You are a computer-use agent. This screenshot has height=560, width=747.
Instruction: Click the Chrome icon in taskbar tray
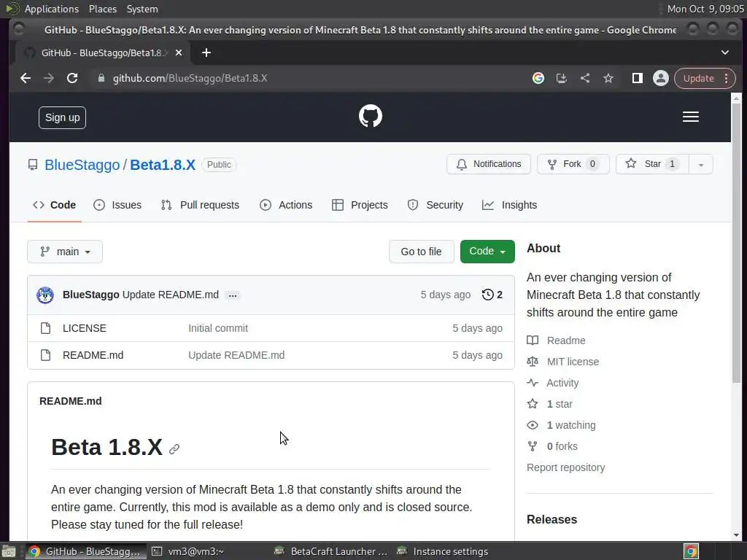pos(691,551)
